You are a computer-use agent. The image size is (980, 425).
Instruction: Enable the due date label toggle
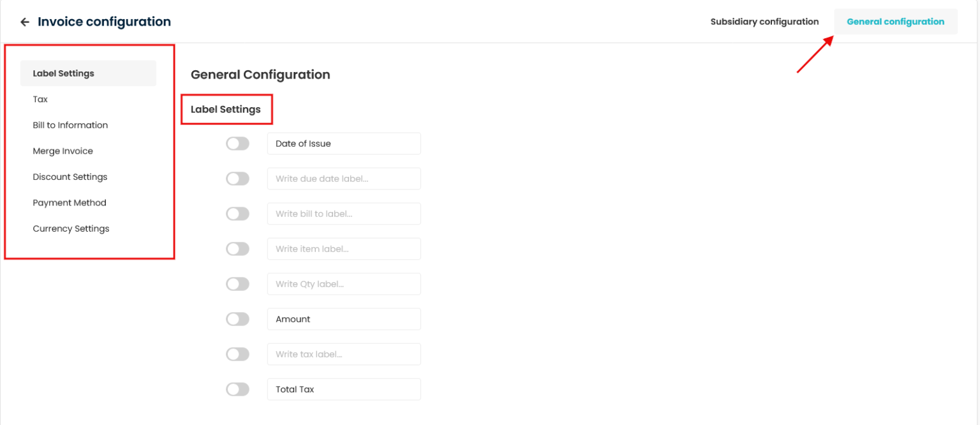pyautogui.click(x=237, y=178)
